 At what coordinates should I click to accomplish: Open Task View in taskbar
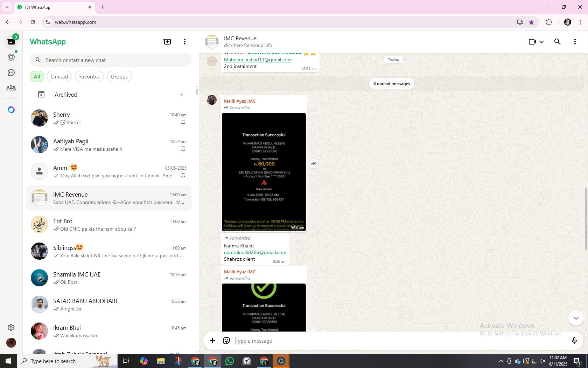pos(126,361)
